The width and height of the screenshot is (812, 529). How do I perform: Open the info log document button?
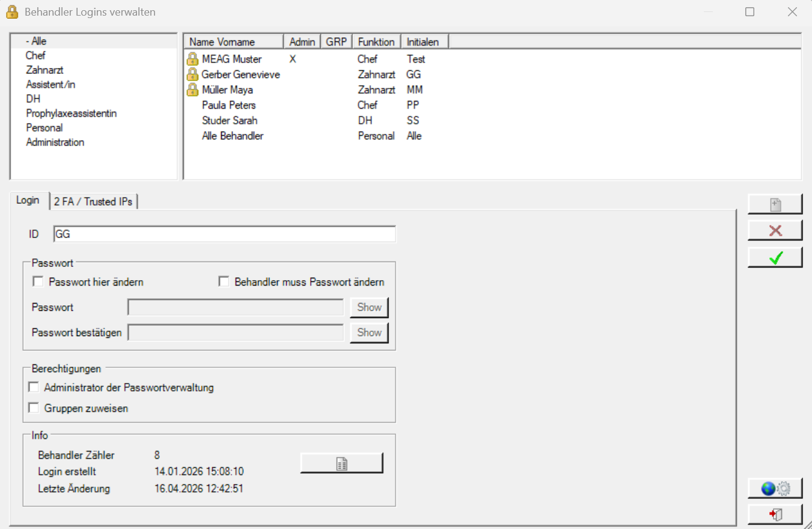(341, 463)
